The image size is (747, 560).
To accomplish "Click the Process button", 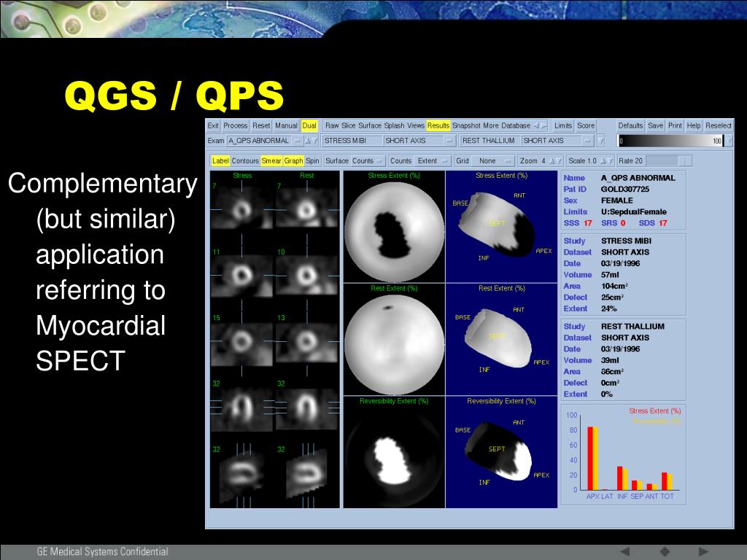I will (x=236, y=125).
